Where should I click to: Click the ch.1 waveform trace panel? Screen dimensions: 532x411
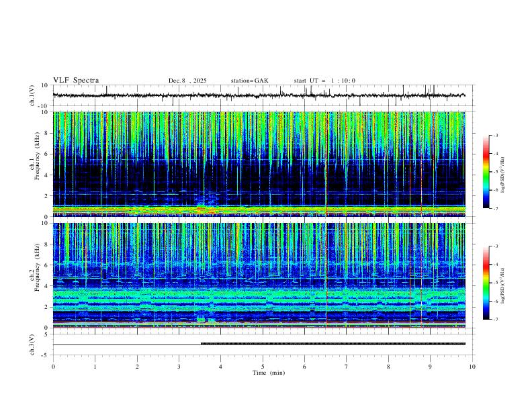click(264, 95)
